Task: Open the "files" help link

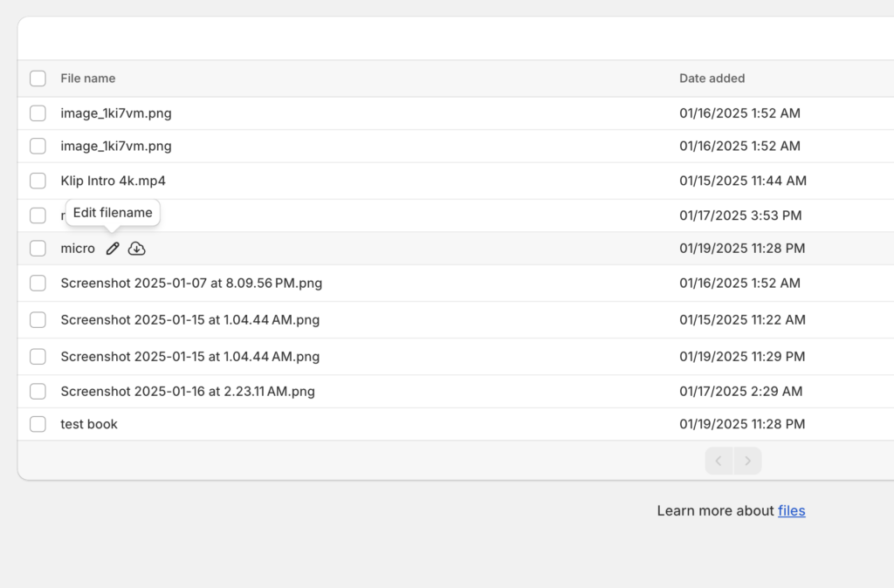Action: point(791,510)
